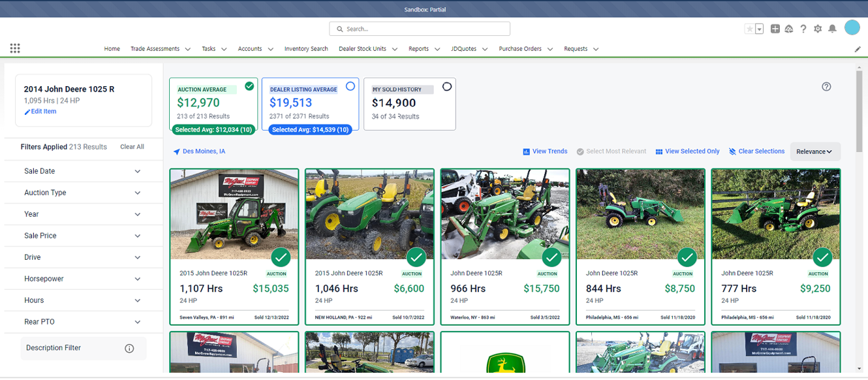
Task: Open the setup gear icon
Action: [818, 29]
